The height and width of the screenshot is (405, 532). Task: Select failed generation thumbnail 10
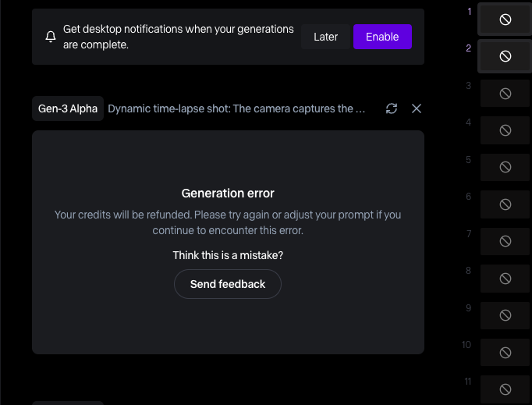coord(505,353)
